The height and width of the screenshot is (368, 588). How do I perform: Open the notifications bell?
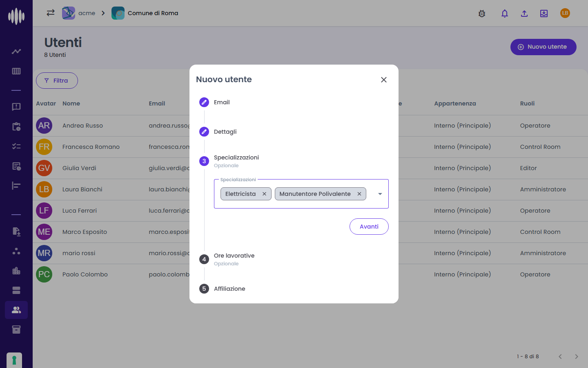coord(505,13)
